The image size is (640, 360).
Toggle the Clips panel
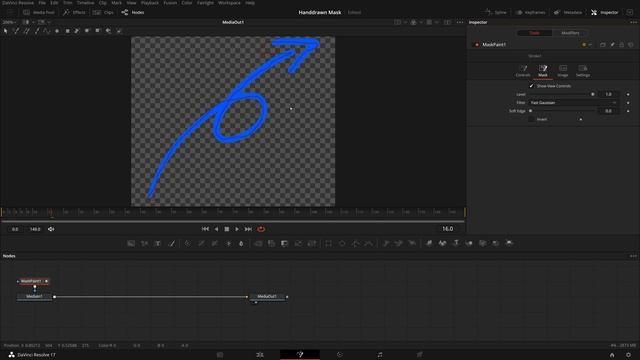pyautogui.click(x=103, y=13)
